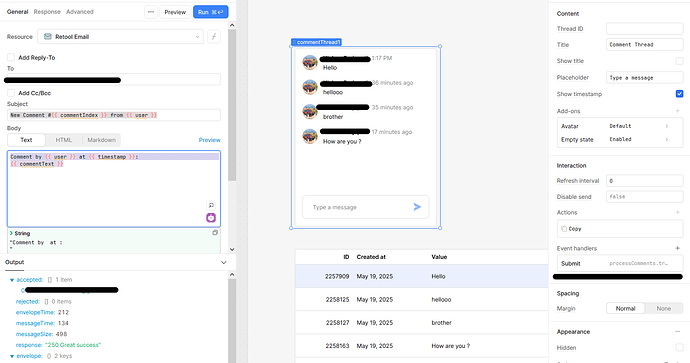Click the Run button

[210, 12]
